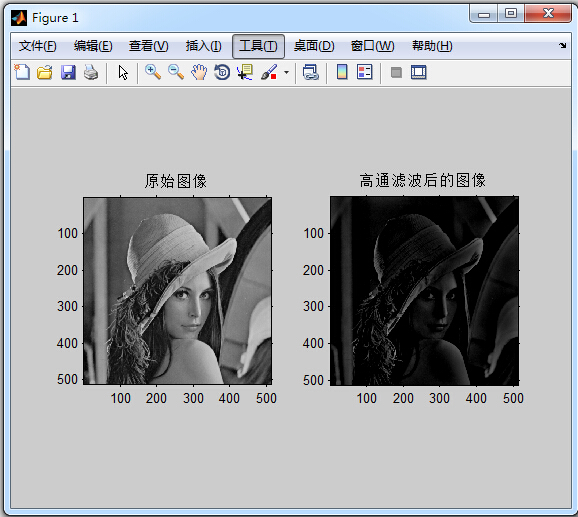The height and width of the screenshot is (517, 578).
Task: Click the Link Plot icon
Action: [311, 72]
